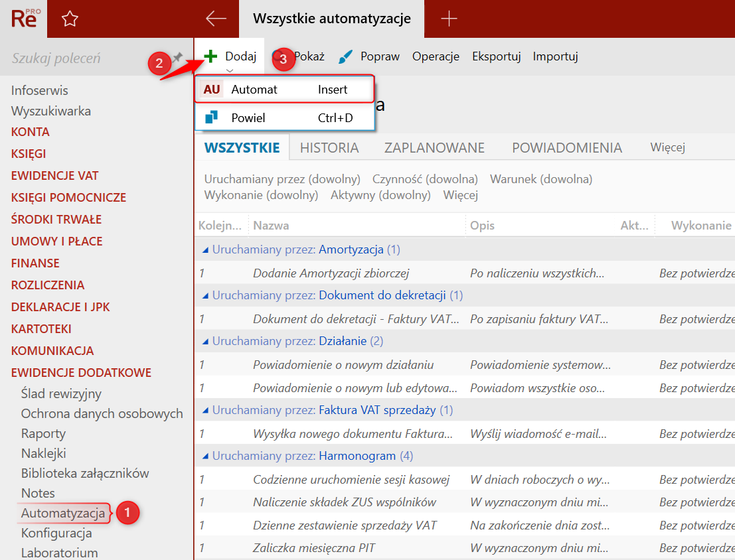The height and width of the screenshot is (560, 735).
Task: Expand the UMOWY I PŁACE section
Action: pyautogui.click(x=56, y=242)
